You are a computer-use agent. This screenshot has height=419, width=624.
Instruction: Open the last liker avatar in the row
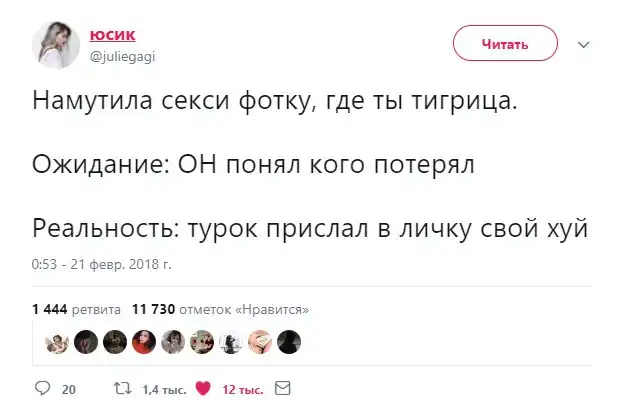(x=289, y=343)
